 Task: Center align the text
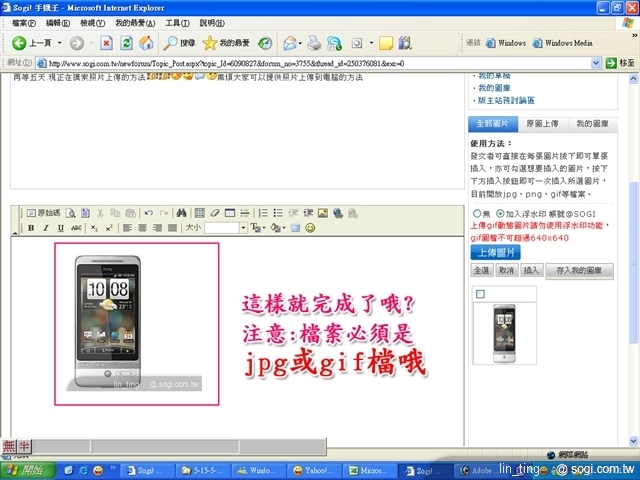[x=142, y=228]
